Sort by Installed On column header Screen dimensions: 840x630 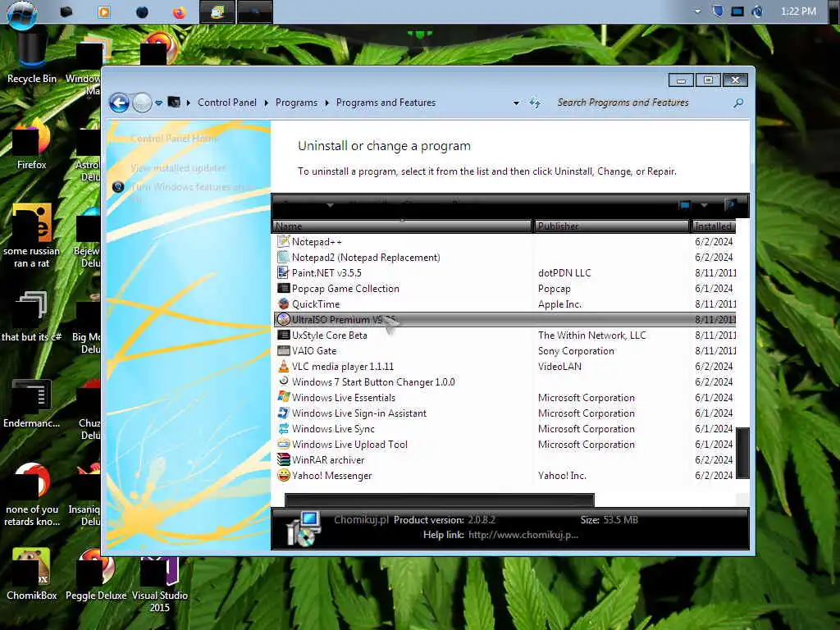tap(713, 226)
